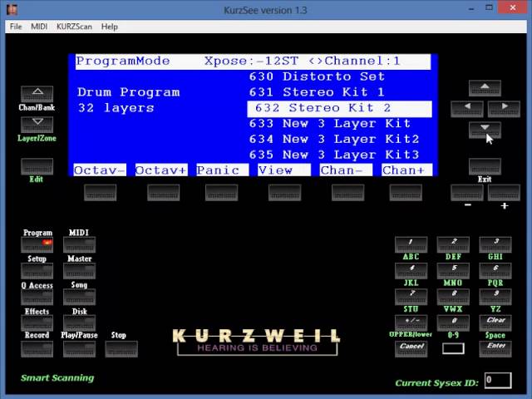Click the Layer/Zone down arrow button
The height and width of the screenshot is (399, 532).
click(37, 125)
